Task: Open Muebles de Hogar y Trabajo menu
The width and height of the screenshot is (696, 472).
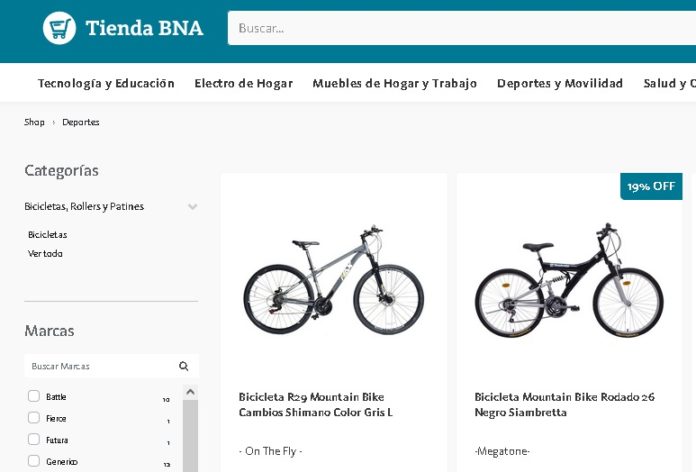Action: [x=394, y=83]
